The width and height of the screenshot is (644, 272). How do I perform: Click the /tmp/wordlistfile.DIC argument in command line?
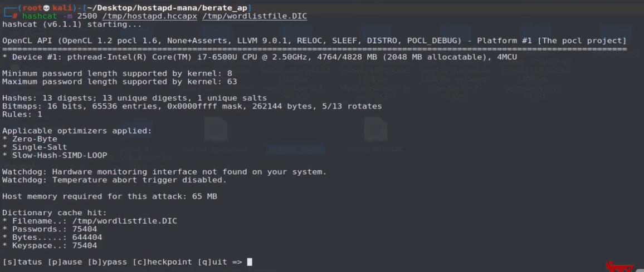point(255,16)
